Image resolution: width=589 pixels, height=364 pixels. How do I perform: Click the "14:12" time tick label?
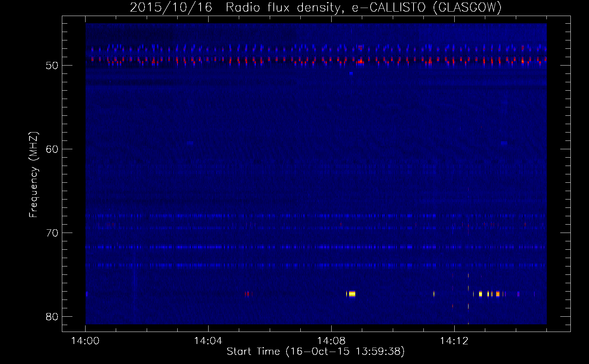(454, 341)
